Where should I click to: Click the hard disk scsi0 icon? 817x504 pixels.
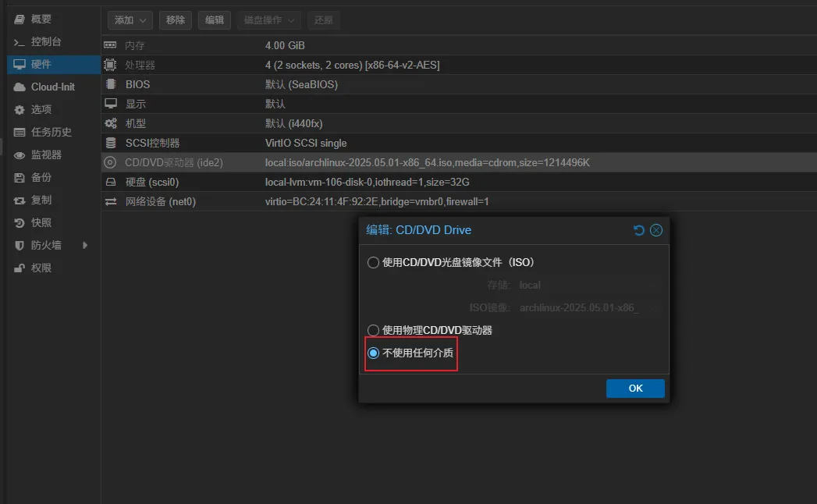click(x=111, y=182)
